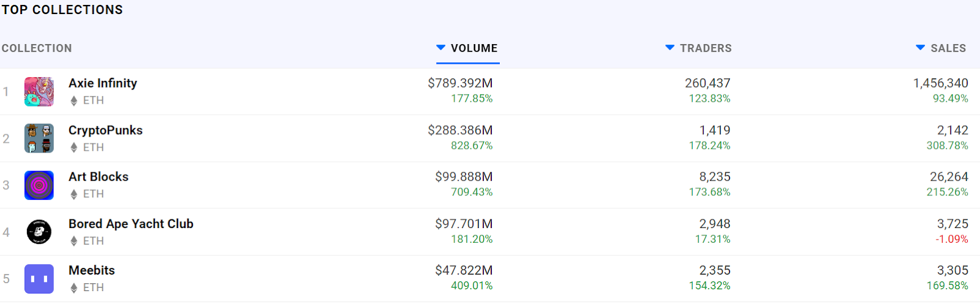980x304 pixels.
Task: Click traders change 173.68%
Action: coord(709,192)
